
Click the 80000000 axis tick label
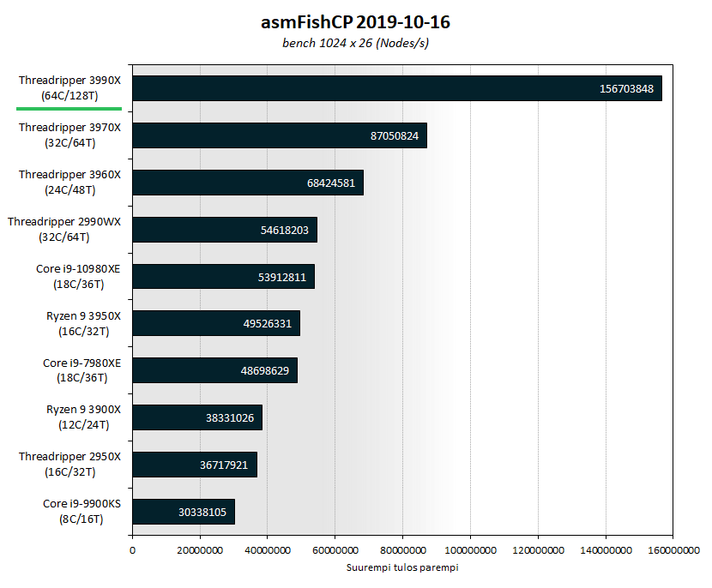pos(403,551)
